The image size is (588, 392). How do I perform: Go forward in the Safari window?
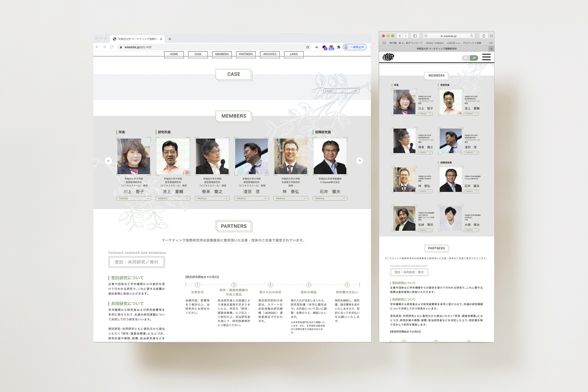coord(406,36)
